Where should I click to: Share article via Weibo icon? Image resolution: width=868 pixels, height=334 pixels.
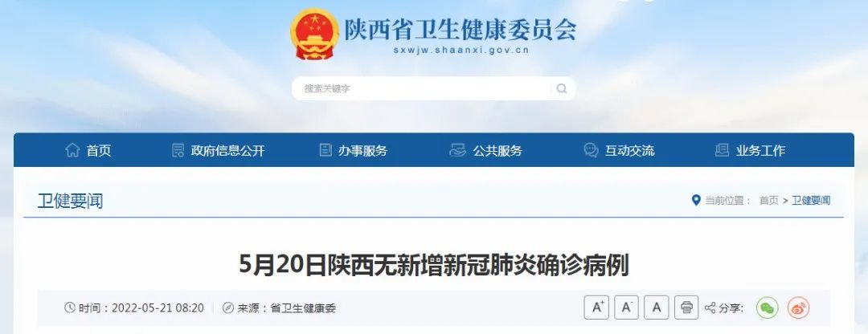(x=798, y=308)
